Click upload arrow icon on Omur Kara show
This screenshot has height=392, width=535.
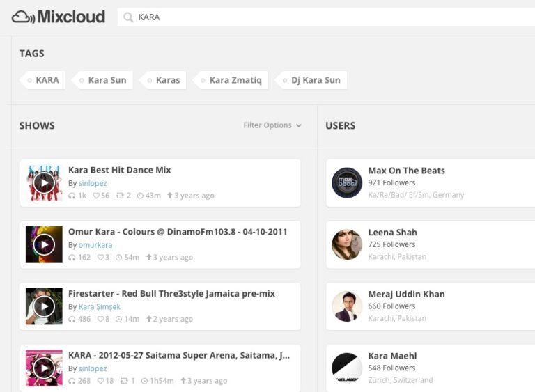[149, 257]
